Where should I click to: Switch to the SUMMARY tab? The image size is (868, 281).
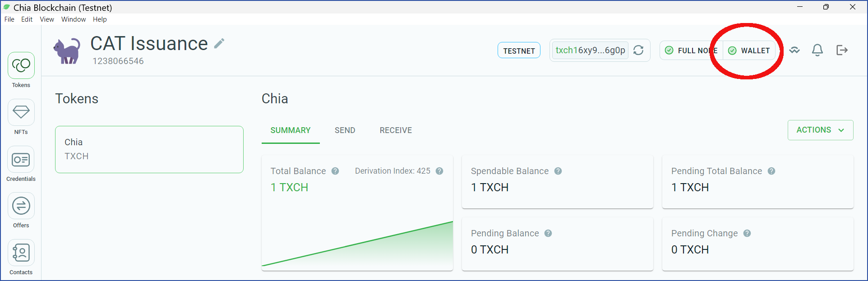(x=291, y=130)
